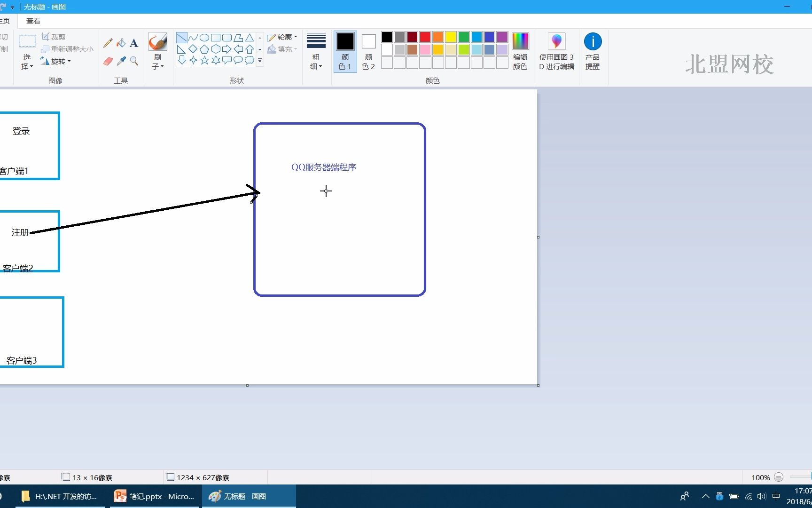Choose the Cloud callout shape
The image size is (812, 508).
(x=250, y=60)
